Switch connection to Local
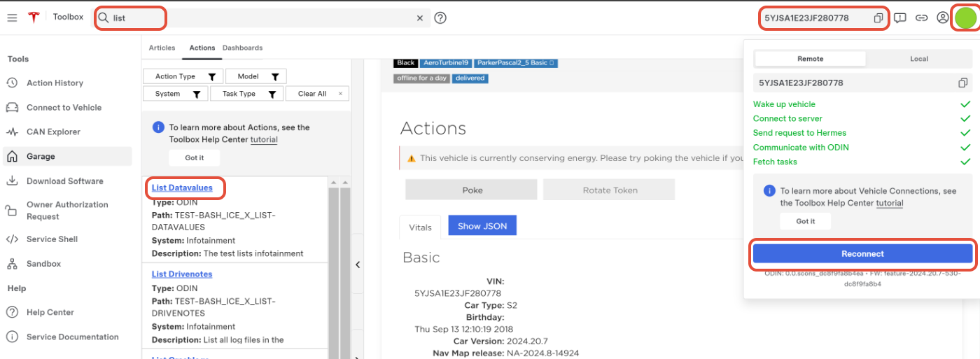The width and height of the screenshot is (980, 359). click(918, 59)
